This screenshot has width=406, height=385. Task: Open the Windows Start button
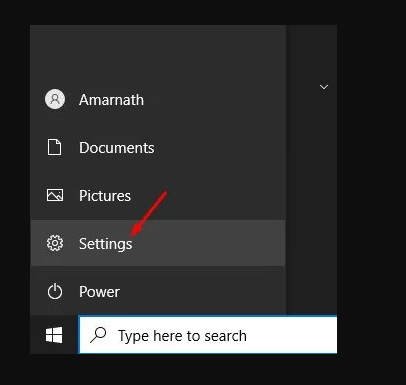point(54,335)
